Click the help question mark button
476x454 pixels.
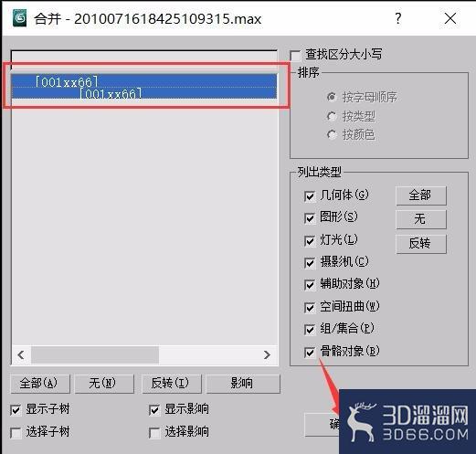[398, 18]
